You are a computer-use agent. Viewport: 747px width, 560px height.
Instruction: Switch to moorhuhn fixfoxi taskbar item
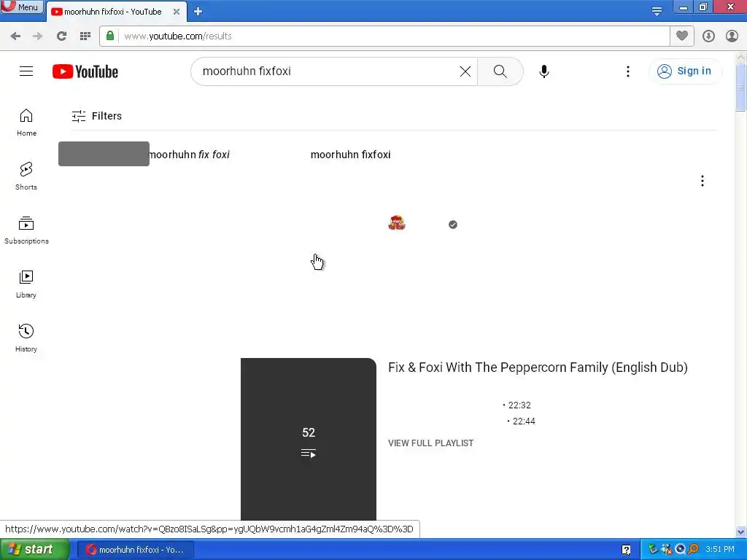(x=135, y=550)
